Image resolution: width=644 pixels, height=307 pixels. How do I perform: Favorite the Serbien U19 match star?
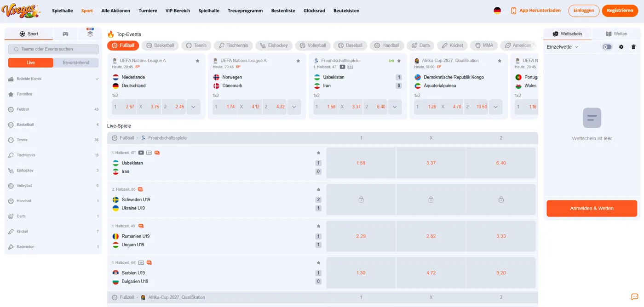[x=318, y=263]
